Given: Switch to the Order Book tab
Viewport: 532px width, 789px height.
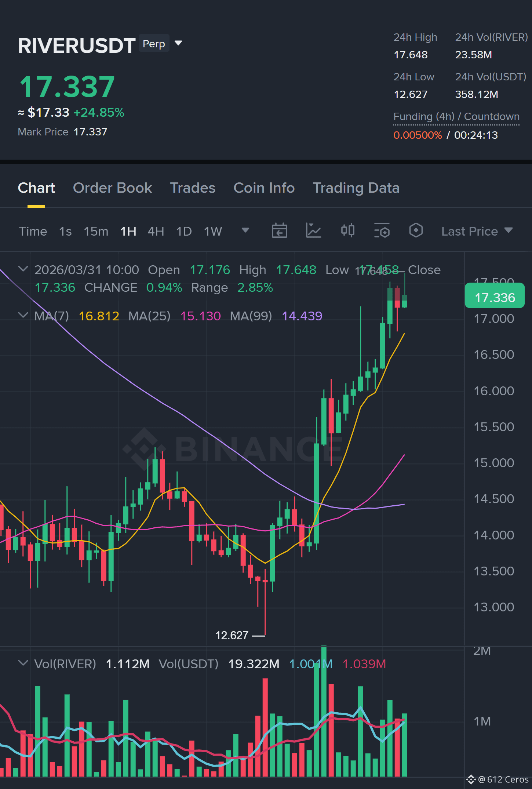Looking at the screenshot, I should coord(112,188).
